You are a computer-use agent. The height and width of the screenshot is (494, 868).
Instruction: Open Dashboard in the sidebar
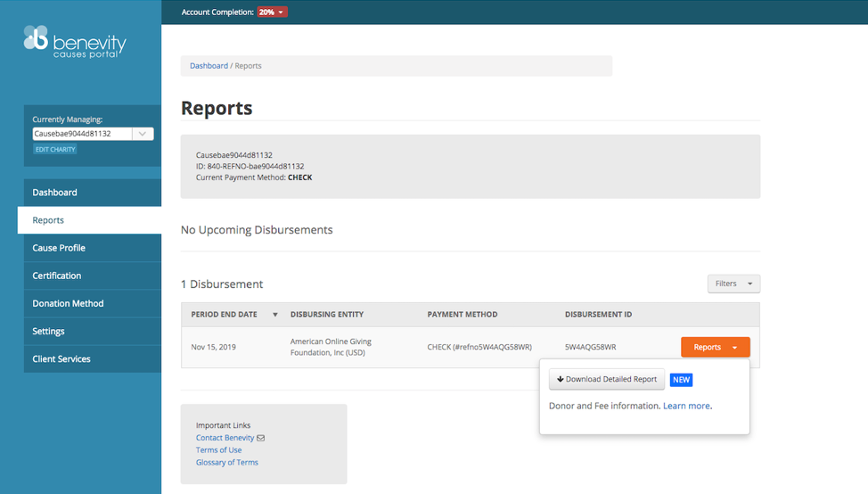tap(93, 193)
